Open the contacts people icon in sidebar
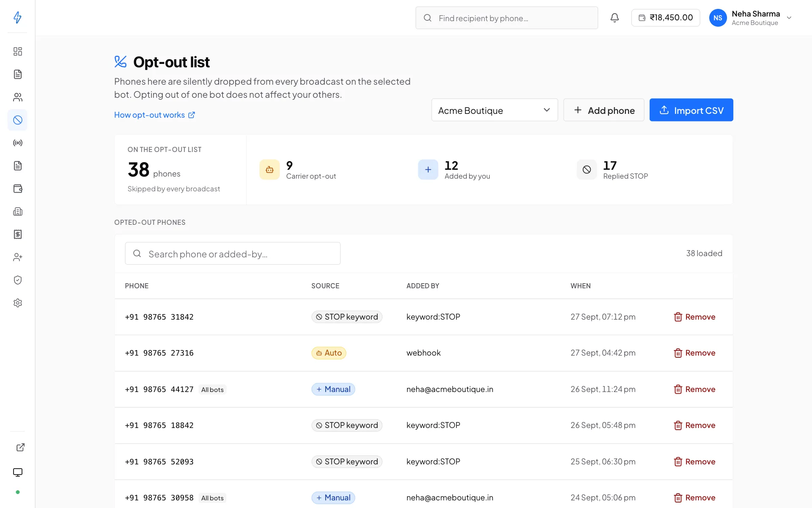 pos(17,97)
